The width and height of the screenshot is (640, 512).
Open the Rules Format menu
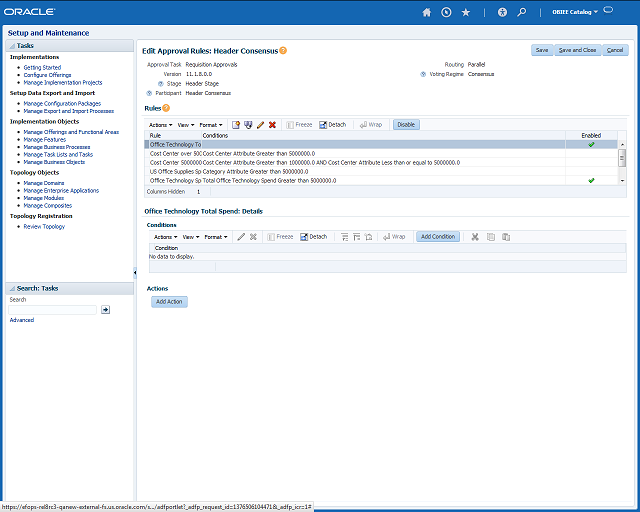click(211, 125)
